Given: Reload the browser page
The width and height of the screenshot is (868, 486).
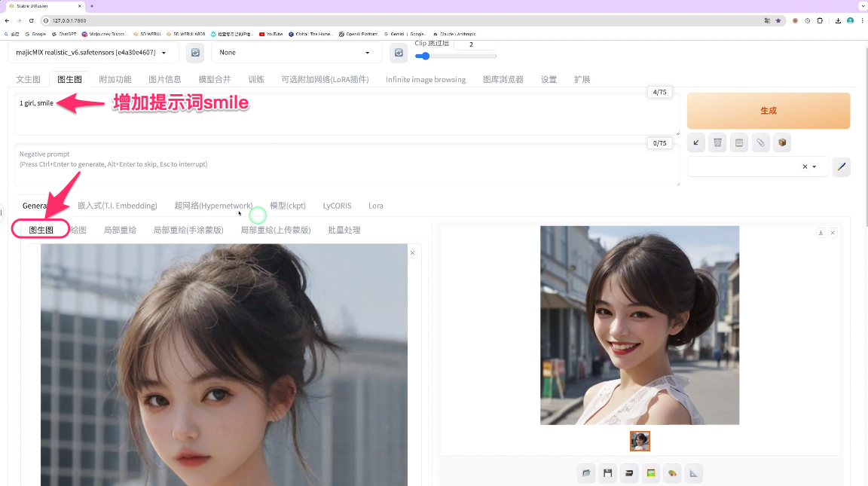Looking at the screenshot, I should click(32, 20).
